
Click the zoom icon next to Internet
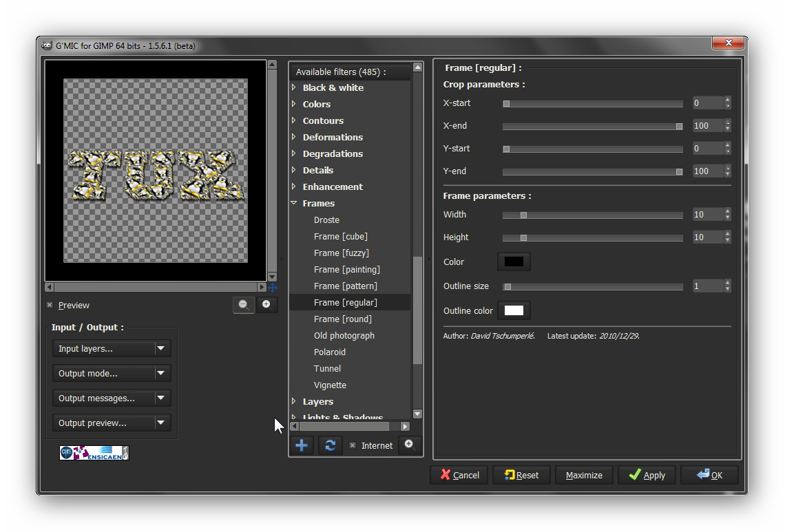tap(410, 445)
